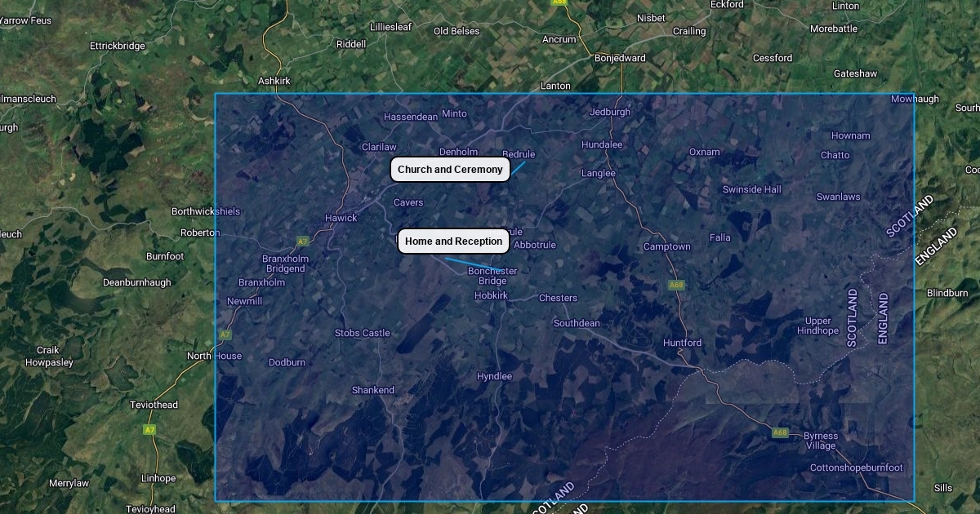Select the Jedburgh town label

point(610,112)
